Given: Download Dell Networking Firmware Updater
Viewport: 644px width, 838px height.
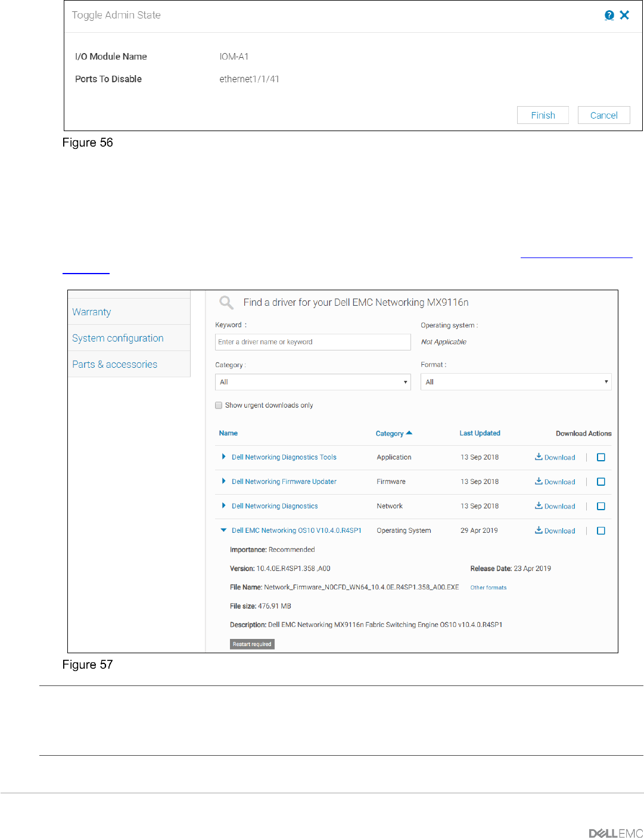Looking at the screenshot, I should tap(555, 482).
